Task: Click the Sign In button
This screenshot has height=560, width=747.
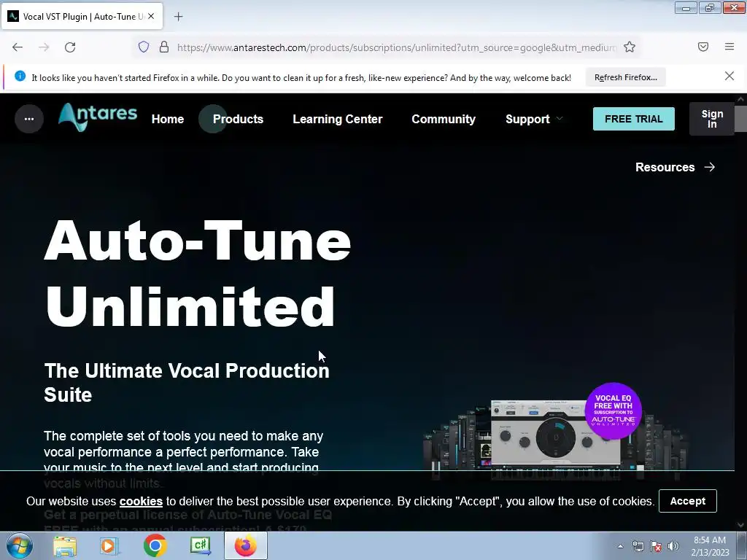Action: 712,119
